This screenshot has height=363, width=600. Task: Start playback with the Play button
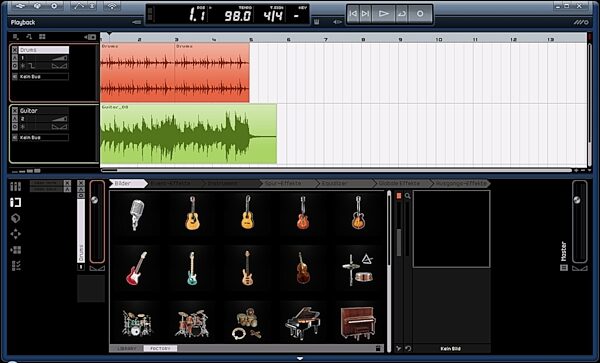tap(383, 14)
